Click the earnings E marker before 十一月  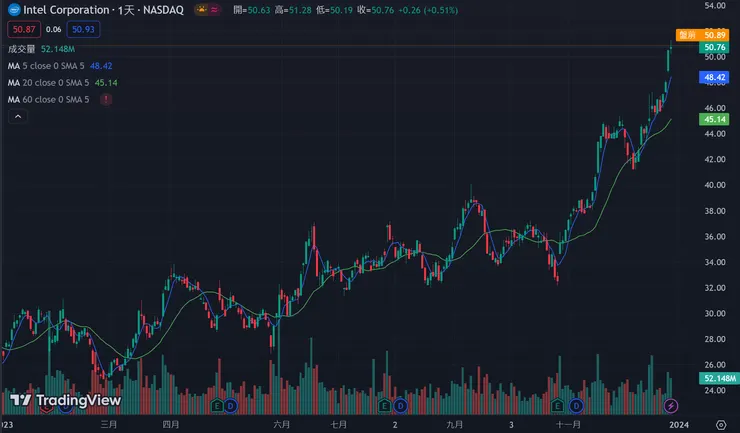(557, 406)
